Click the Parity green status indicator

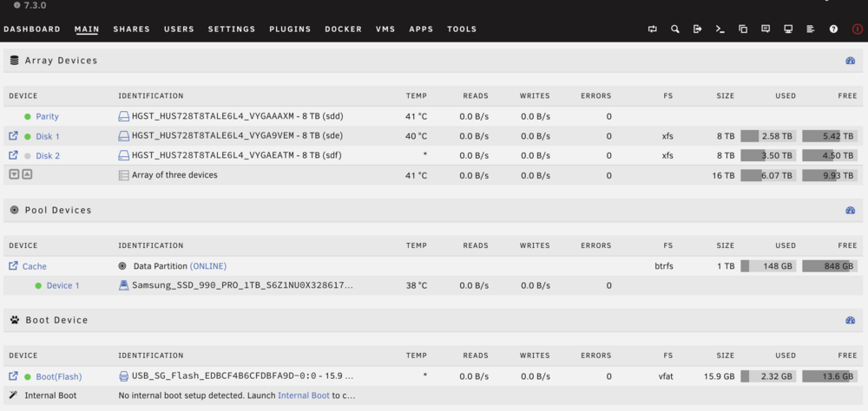[27, 117]
